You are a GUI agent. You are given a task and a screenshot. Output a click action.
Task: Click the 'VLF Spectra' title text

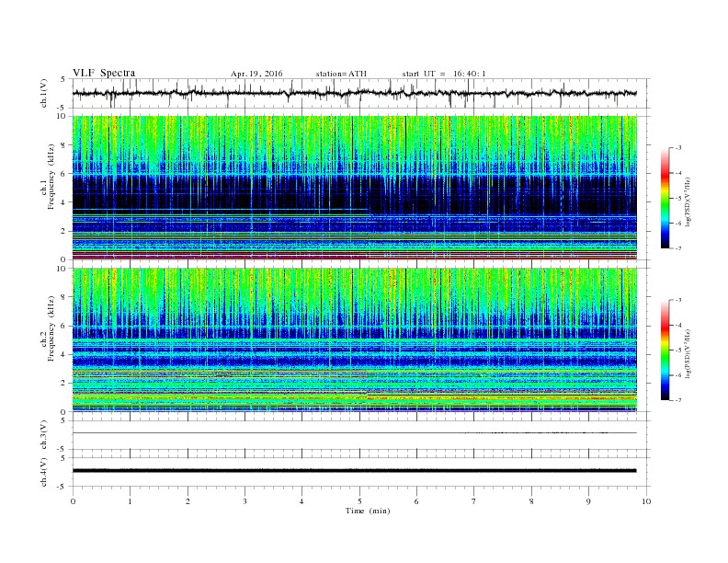tap(104, 73)
